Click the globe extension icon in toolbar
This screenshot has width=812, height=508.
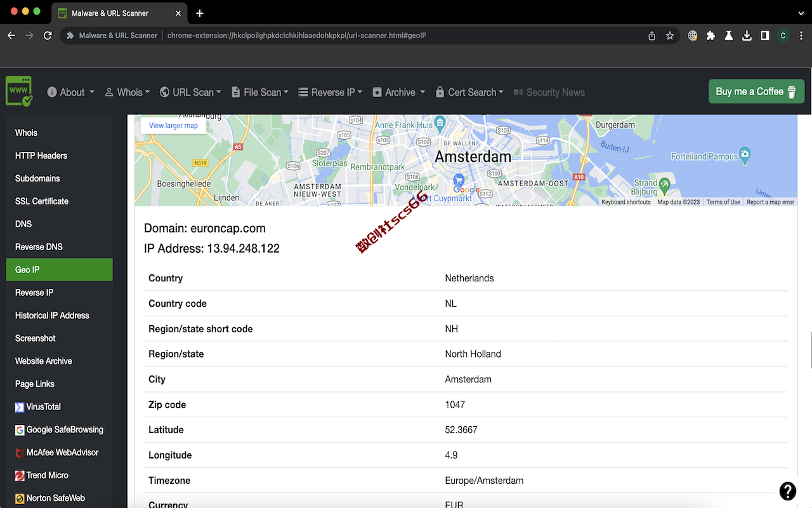(x=693, y=36)
